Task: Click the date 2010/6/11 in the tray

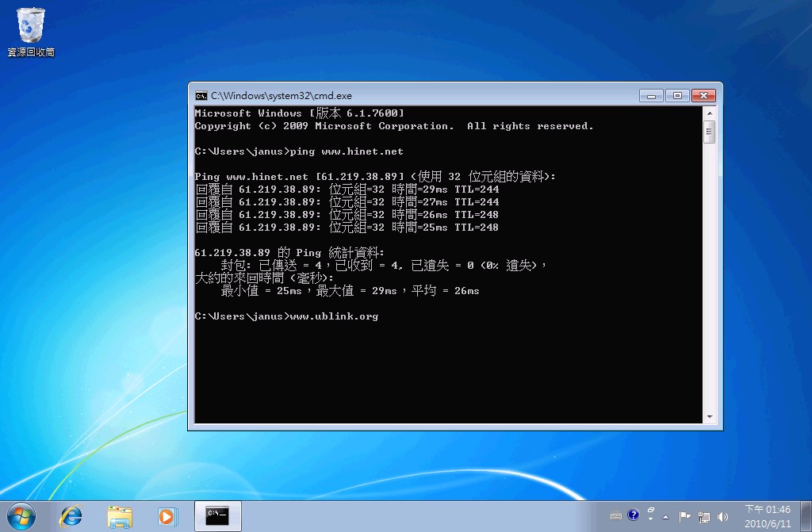Action: [x=768, y=524]
